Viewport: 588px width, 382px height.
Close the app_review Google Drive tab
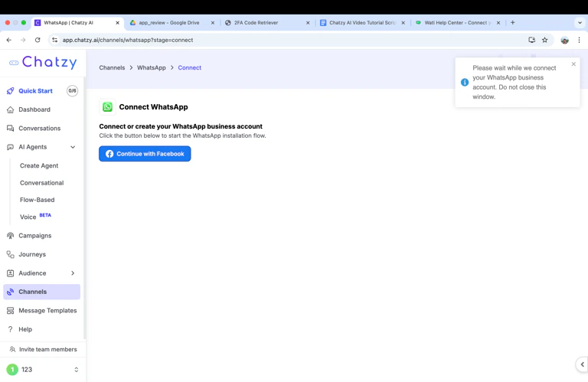tap(213, 22)
